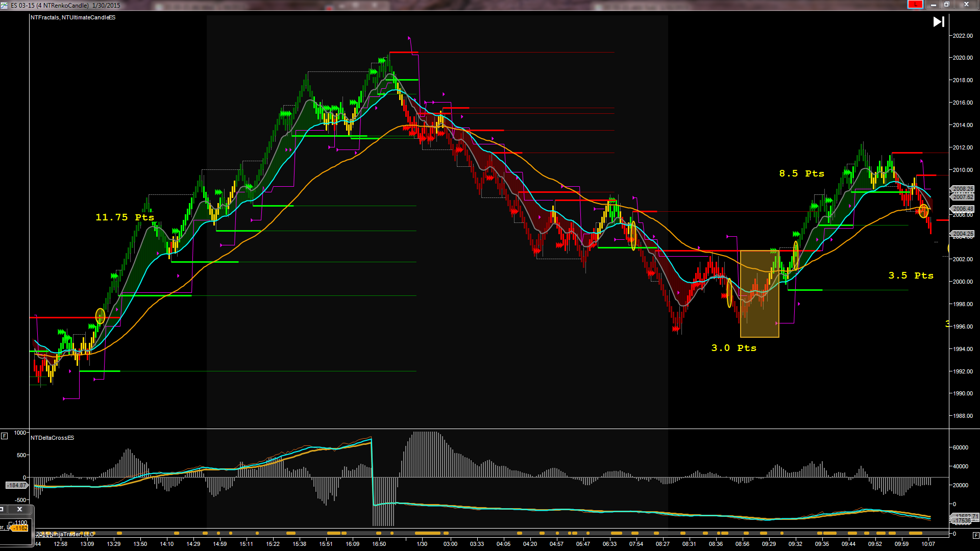Click the -184.87 value marker on indicator axis
The image size is (980, 551).
point(17,485)
